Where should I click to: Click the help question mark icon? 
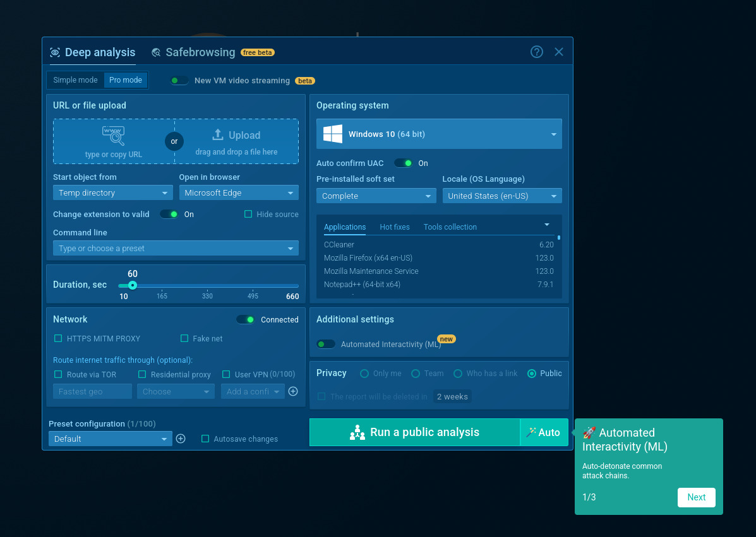(537, 52)
